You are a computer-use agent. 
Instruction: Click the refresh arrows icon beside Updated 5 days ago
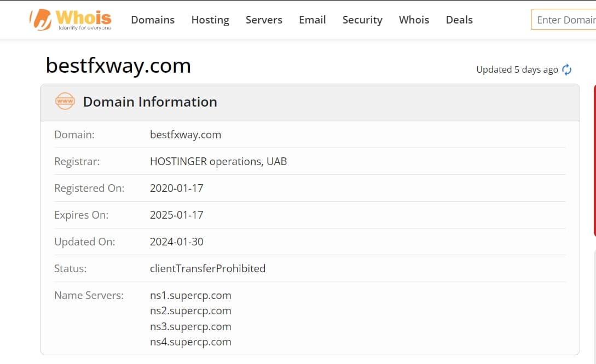567,70
